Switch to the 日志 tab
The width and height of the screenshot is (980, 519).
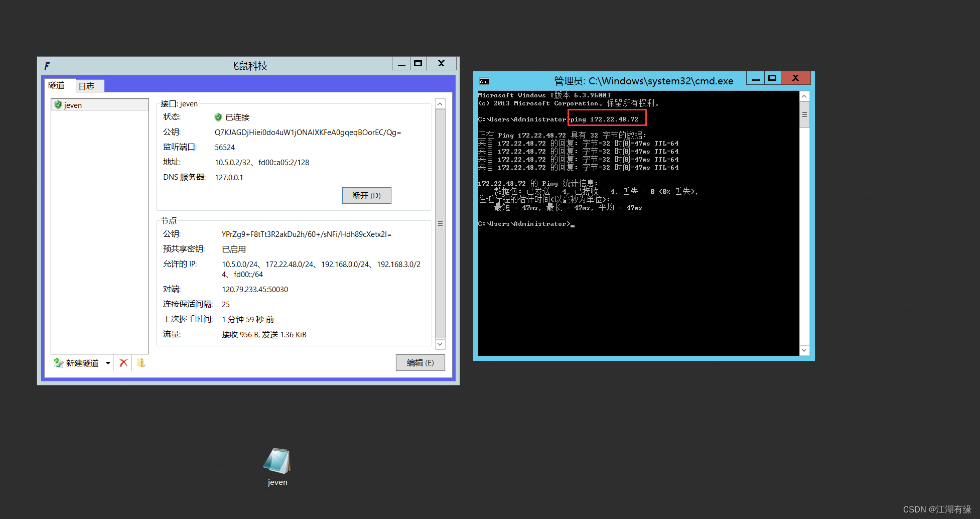point(90,86)
